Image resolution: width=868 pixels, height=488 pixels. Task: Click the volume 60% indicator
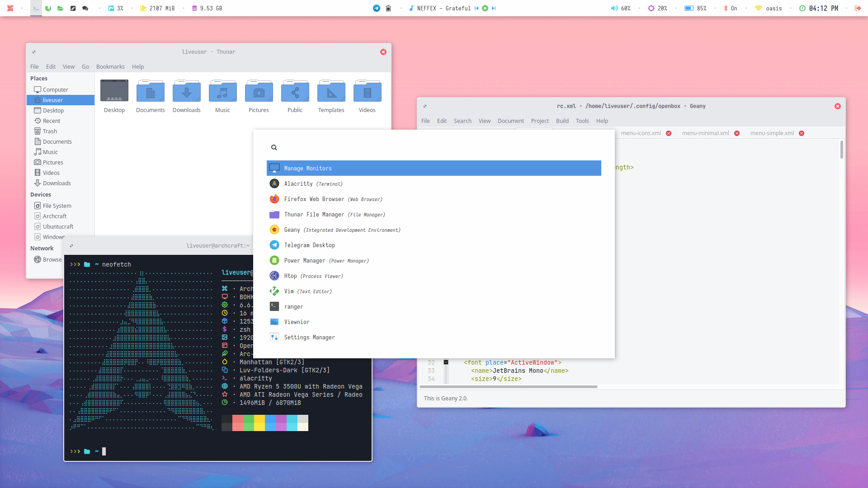click(621, 8)
